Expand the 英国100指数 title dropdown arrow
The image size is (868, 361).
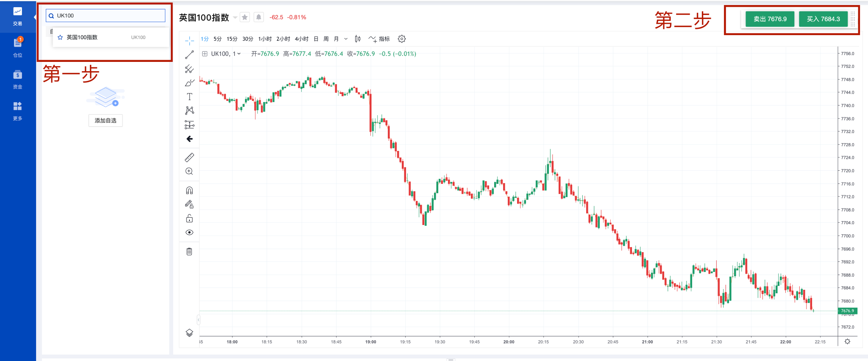235,17
